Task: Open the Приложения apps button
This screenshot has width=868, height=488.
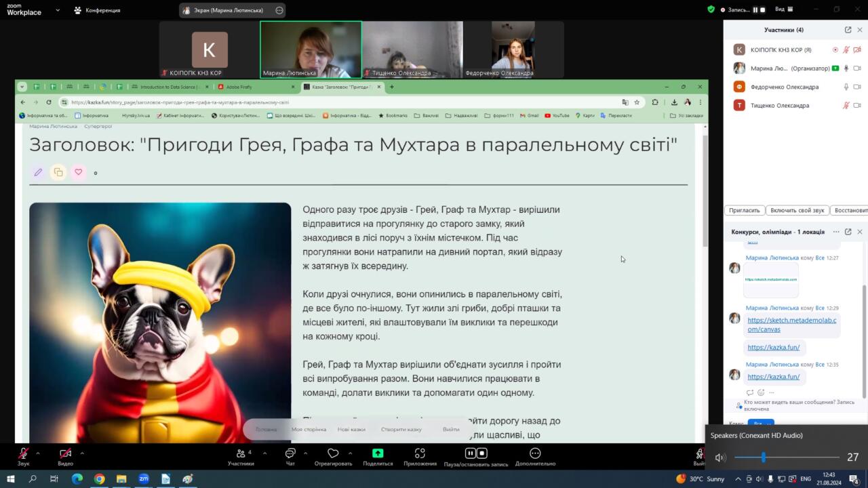Action: [420, 456]
